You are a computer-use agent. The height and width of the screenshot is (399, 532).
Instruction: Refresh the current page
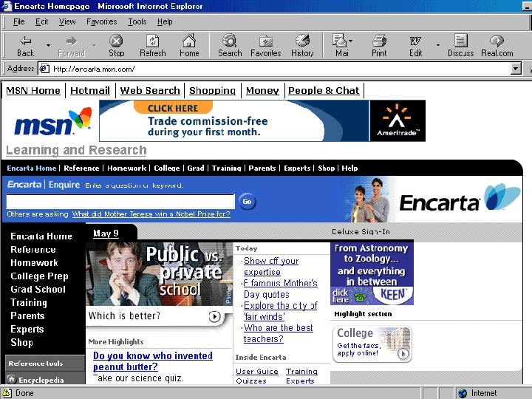pos(153,46)
